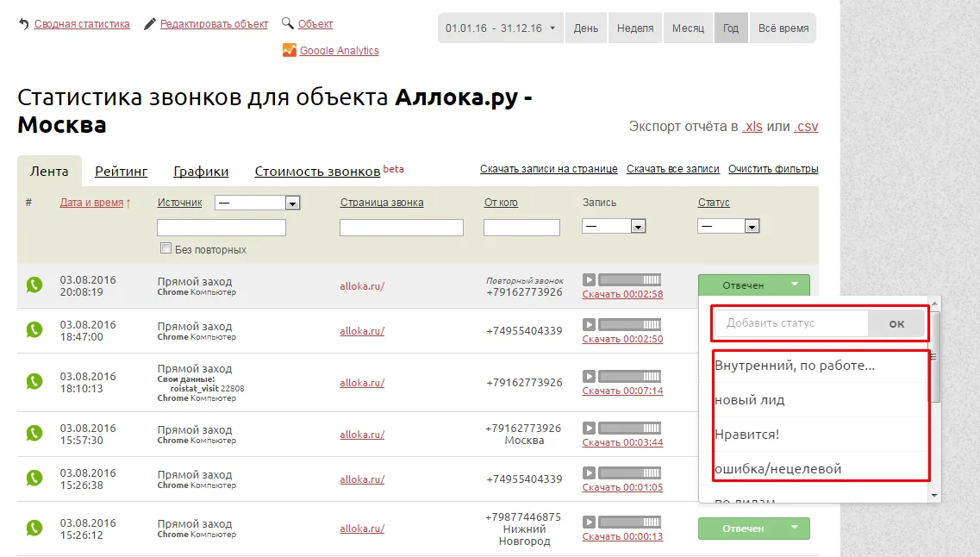Select the Неделя period button
The height and width of the screenshot is (557, 980).
[635, 28]
